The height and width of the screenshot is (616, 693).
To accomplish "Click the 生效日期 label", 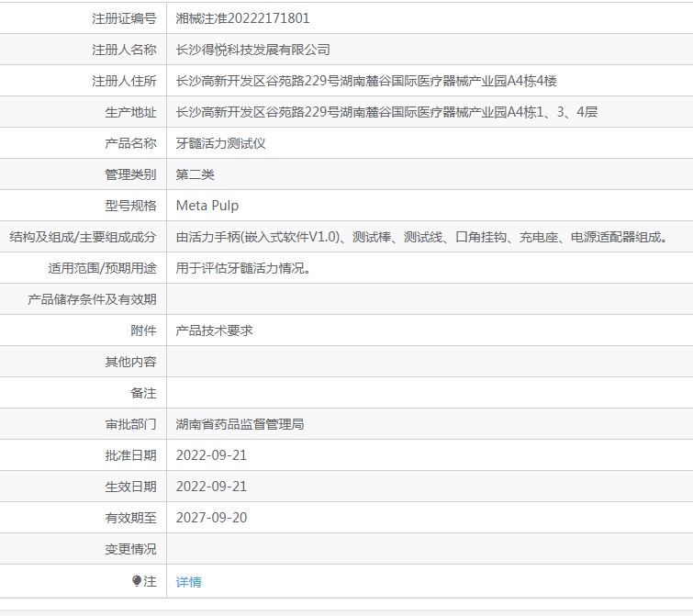I will [131, 487].
